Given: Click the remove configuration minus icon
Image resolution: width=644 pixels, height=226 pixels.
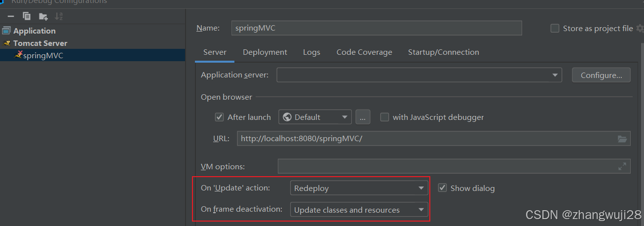Looking at the screenshot, I should pos(10,16).
